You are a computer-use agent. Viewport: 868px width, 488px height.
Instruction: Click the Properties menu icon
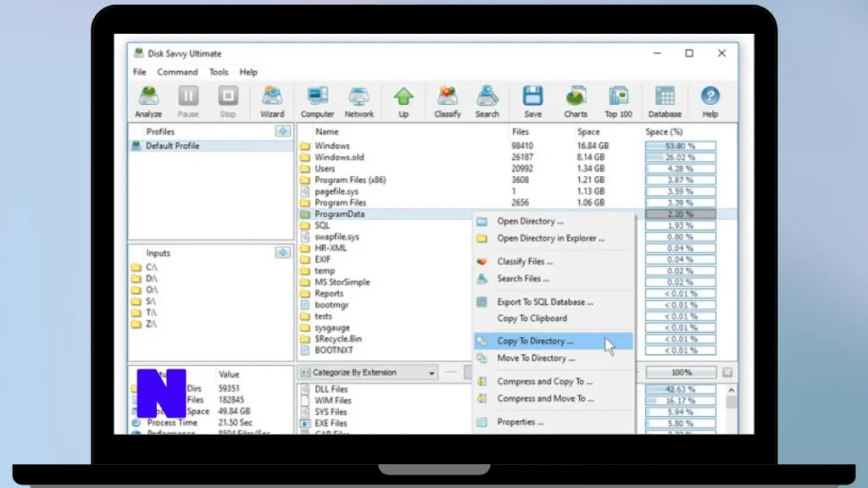(x=482, y=422)
